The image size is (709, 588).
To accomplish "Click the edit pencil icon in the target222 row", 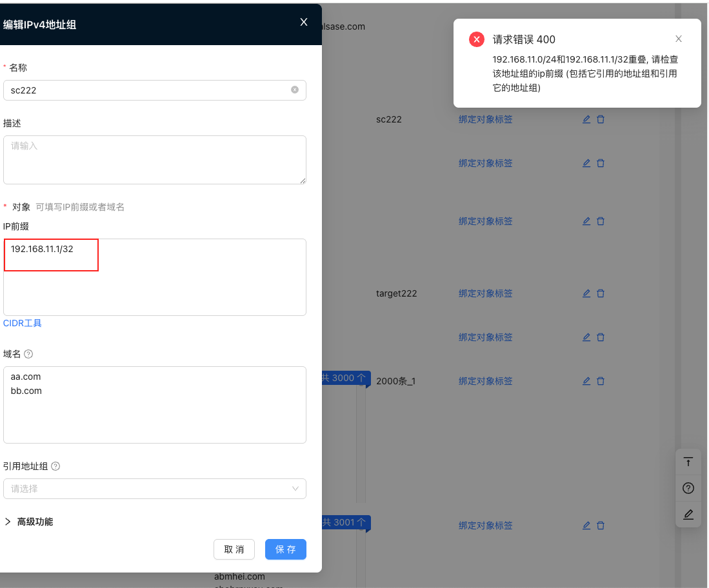I will 586,293.
